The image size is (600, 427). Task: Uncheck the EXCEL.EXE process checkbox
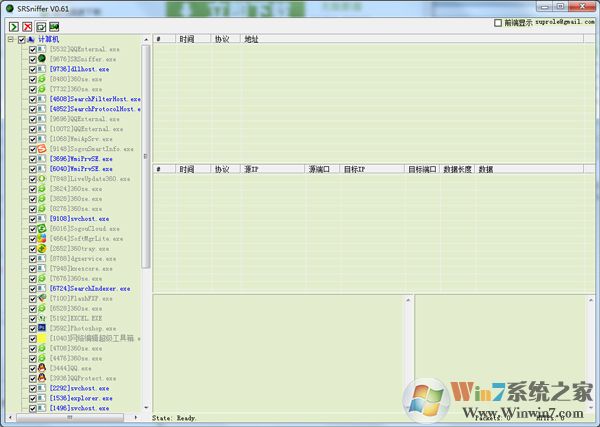pos(33,318)
